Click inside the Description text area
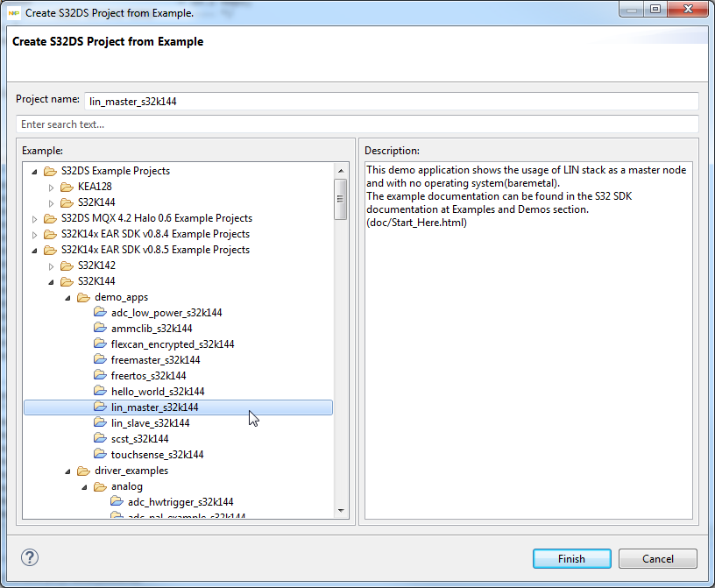 pos(528,340)
